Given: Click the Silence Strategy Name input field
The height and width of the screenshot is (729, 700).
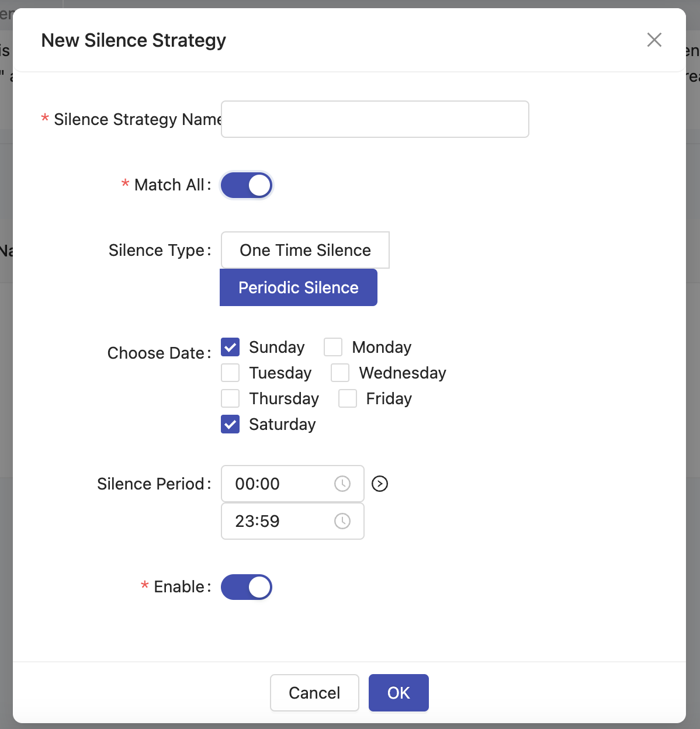Looking at the screenshot, I should pos(375,119).
